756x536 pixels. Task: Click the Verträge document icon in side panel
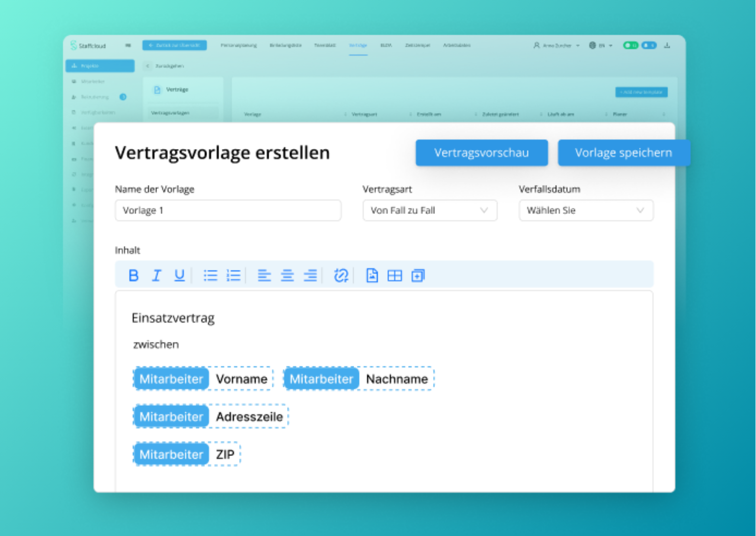pos(157,90)
